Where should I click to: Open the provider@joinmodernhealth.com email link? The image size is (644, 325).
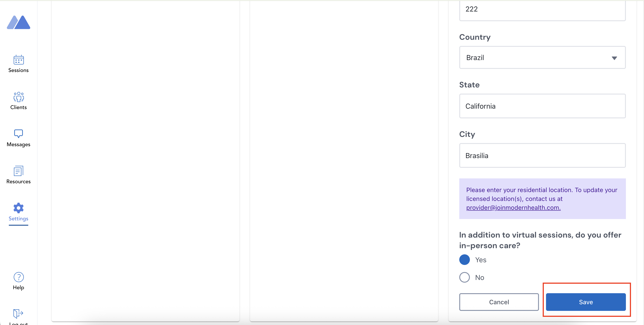point(513,208)
